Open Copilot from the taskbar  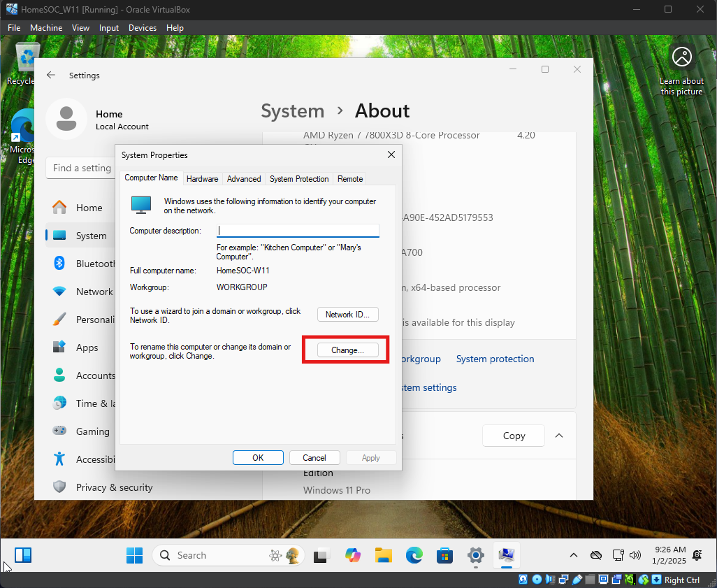(x=352, y=556)
